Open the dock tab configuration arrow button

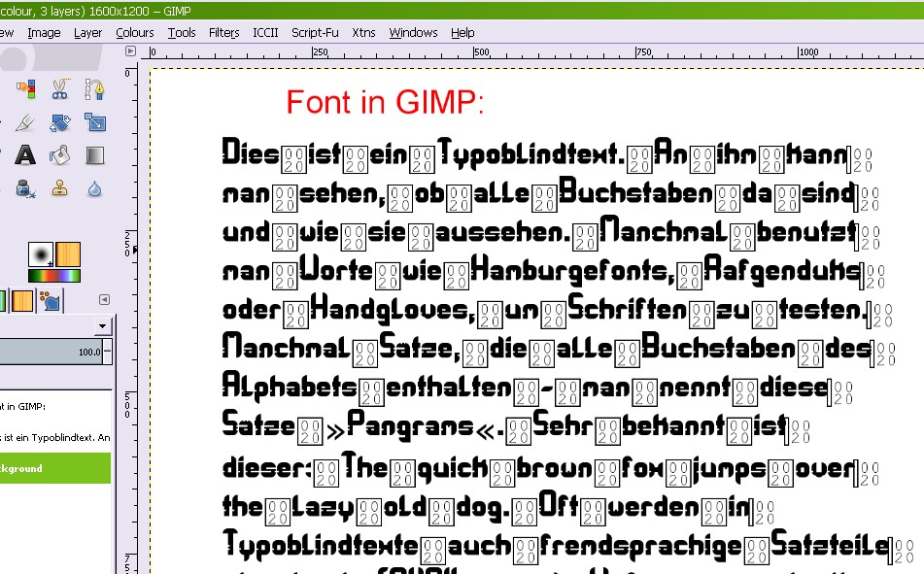104,299
